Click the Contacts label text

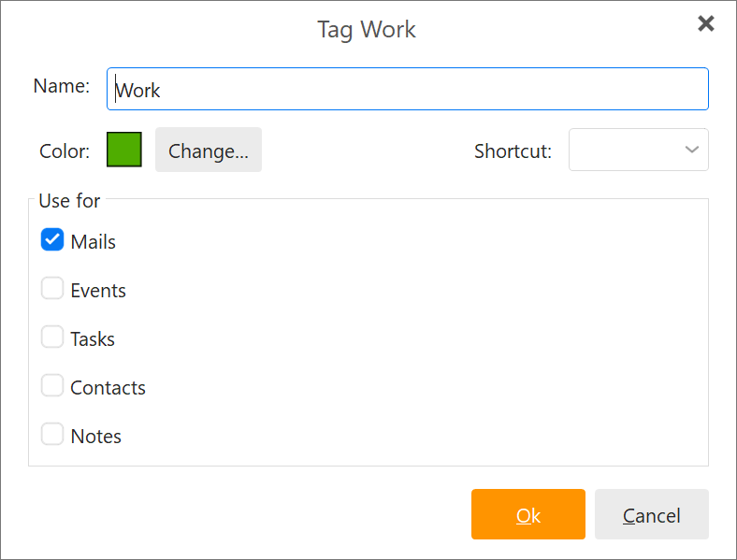(108, 388)
